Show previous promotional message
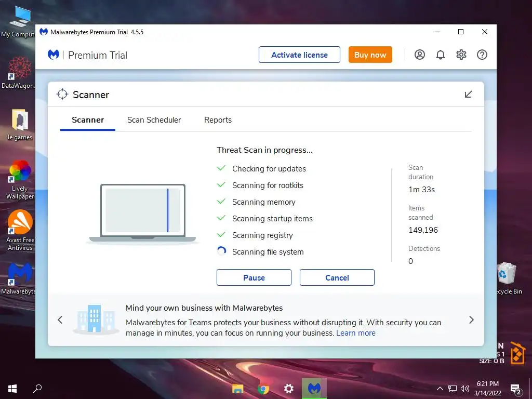This screenshot has height=399, width=532. click(60, 320)
